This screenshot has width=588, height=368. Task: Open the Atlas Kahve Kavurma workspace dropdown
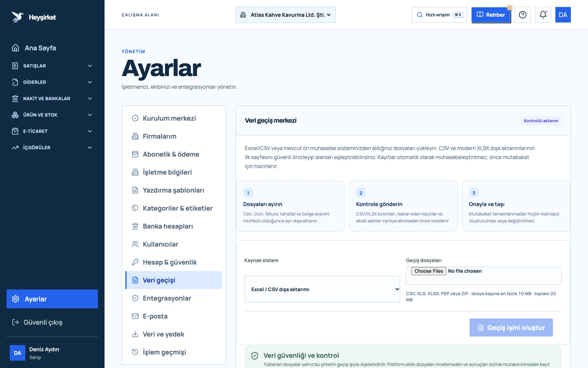[285, 15]
